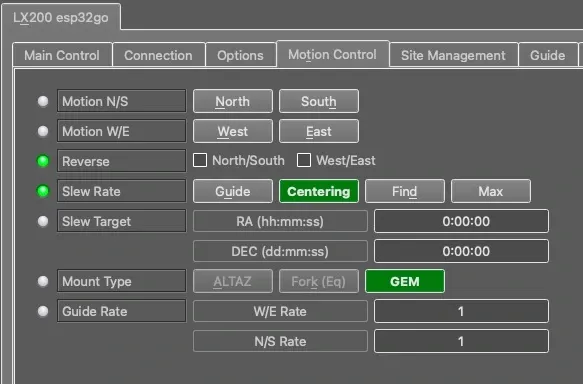The image size is (583, 384).
Task: Click the Motion W/E property label
Action: (x=122, y=131)
